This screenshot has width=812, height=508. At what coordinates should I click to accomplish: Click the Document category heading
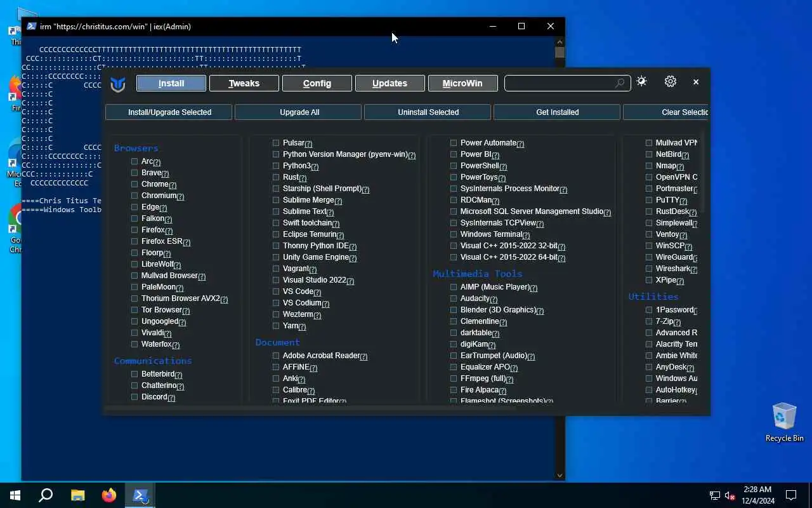(x=278, y=342)
